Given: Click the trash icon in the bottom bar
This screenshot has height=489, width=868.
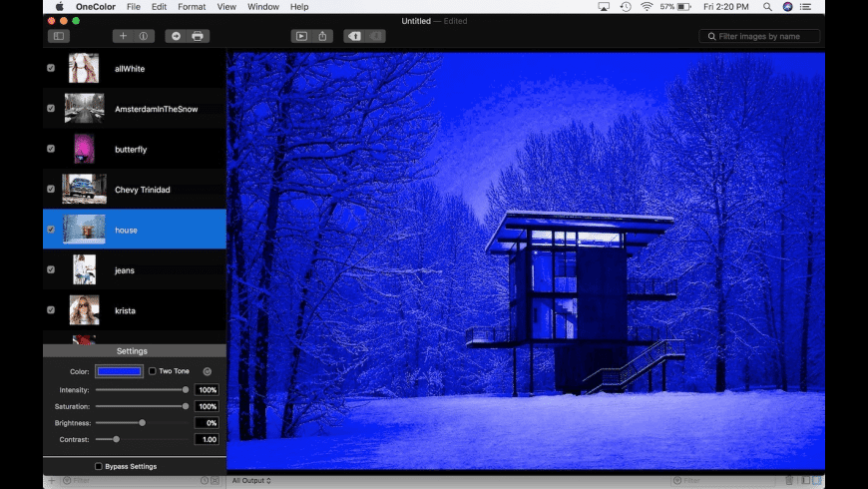Looking at the screenshot, I should pos(789,481).
